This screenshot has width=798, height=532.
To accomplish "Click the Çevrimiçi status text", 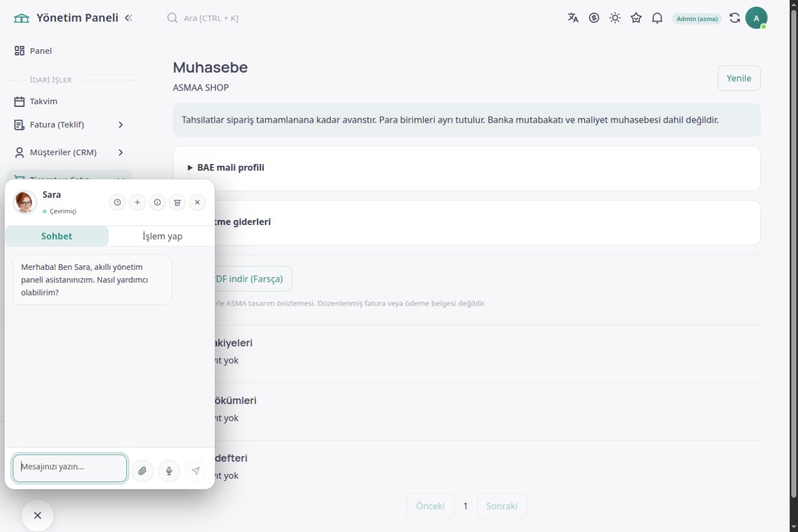I will (63, 211).
